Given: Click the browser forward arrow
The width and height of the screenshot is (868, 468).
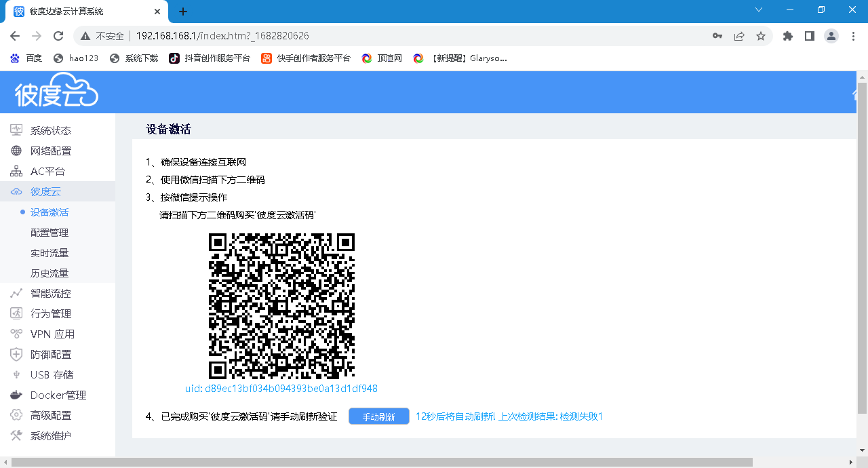Looking at the screenshot, I should [37, 36].
